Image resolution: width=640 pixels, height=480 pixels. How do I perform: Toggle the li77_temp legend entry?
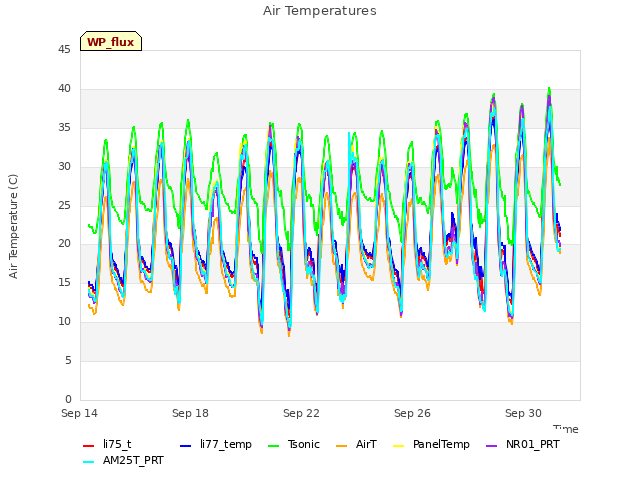(x=216, y=444)
